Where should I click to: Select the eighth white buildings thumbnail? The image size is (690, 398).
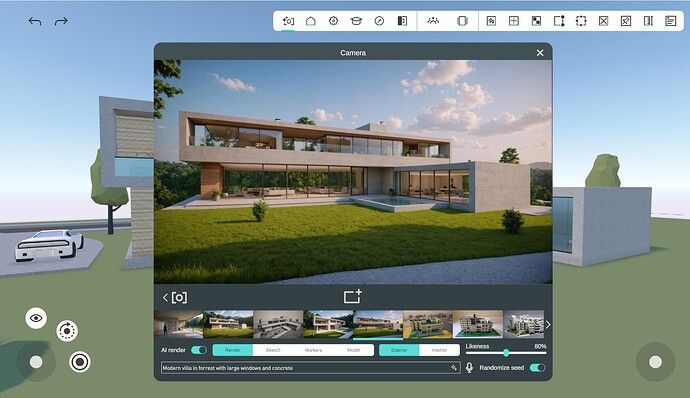coord(524,324)
